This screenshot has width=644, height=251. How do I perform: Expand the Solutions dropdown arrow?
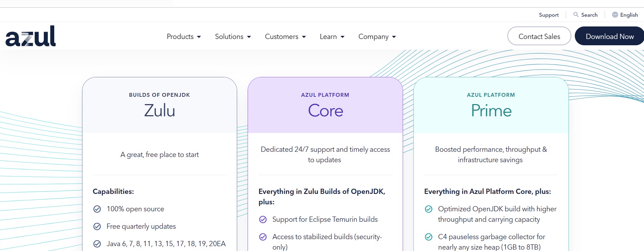pos(249,37)
